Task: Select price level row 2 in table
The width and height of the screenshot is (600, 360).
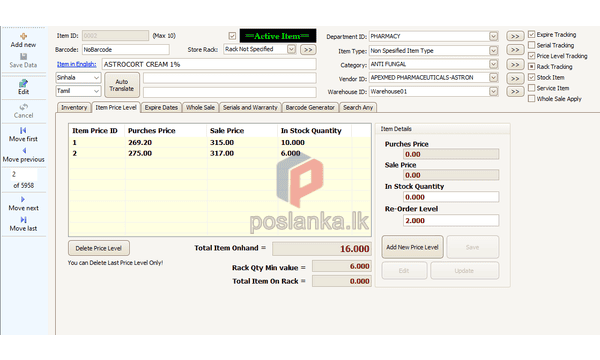Action: [220, 153]
